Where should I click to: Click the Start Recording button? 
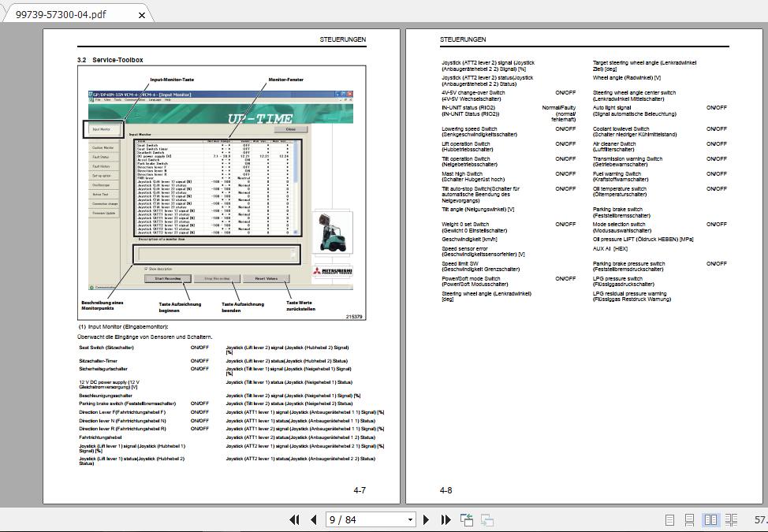coord(169,278)
